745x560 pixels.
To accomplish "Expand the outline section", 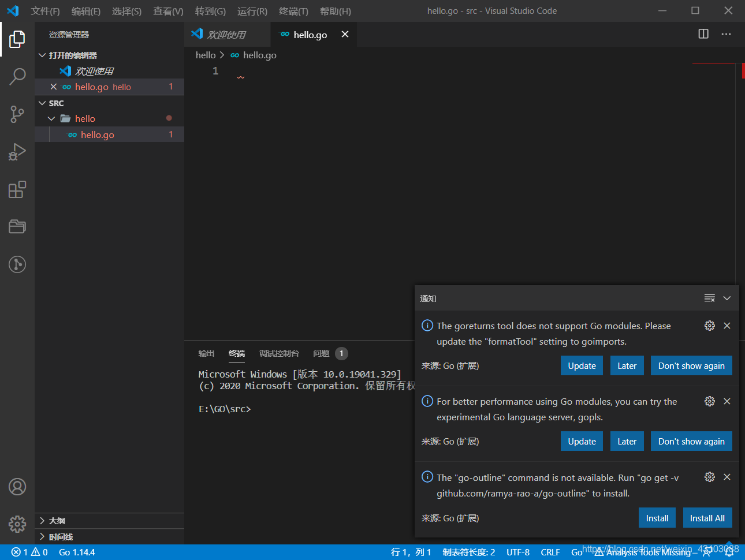I will pyautogui.click(x=42, y=521).
